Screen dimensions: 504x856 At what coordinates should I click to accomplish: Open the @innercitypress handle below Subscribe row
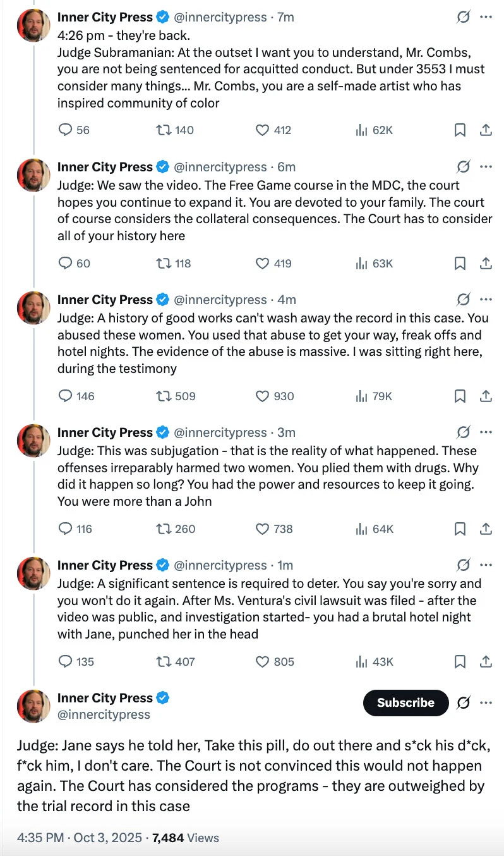(x=104, y=714)
